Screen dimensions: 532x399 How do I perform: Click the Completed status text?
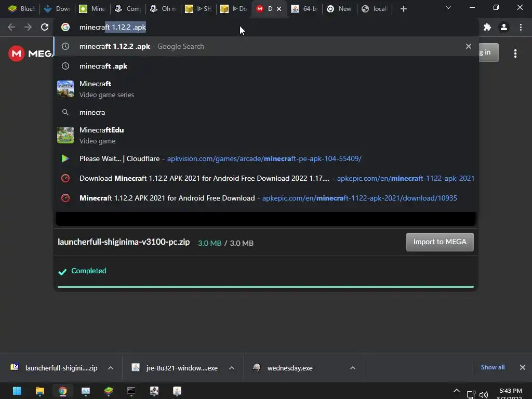88,271
